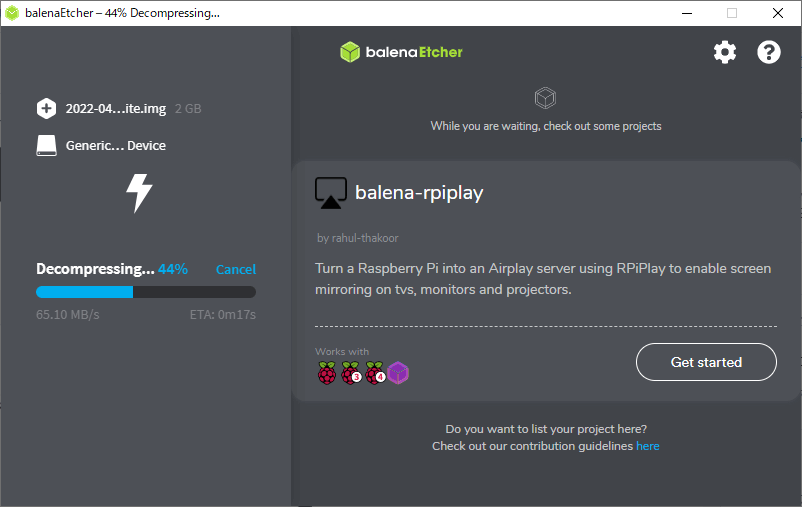Close the balenaEtcher window
This screenshot has width=802, height=507.
[x=778, y=13]
